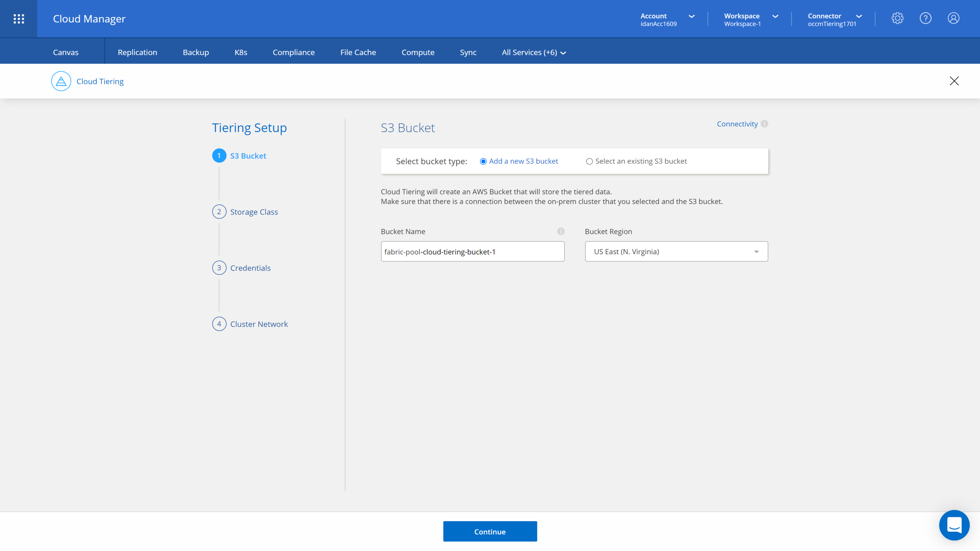The width and height of the screenshot is (980, 551).
Task: Click the Cloud Tiering triangle logo icon
Action: tap(61, 81)
